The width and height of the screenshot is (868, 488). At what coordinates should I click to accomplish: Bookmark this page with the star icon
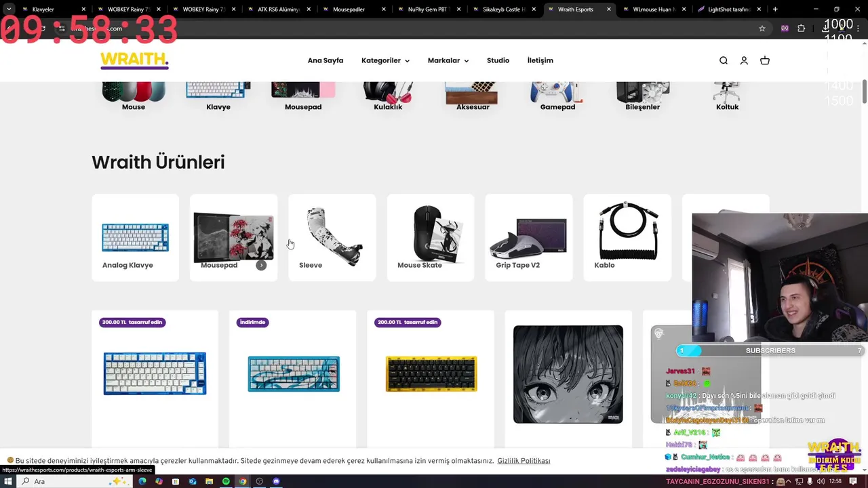[x=762, y=28]
